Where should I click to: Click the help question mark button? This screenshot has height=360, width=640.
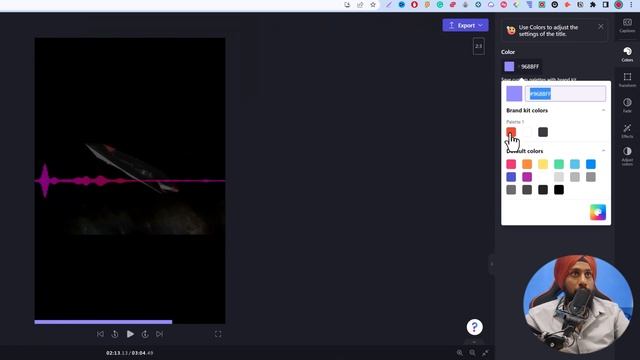474,327
